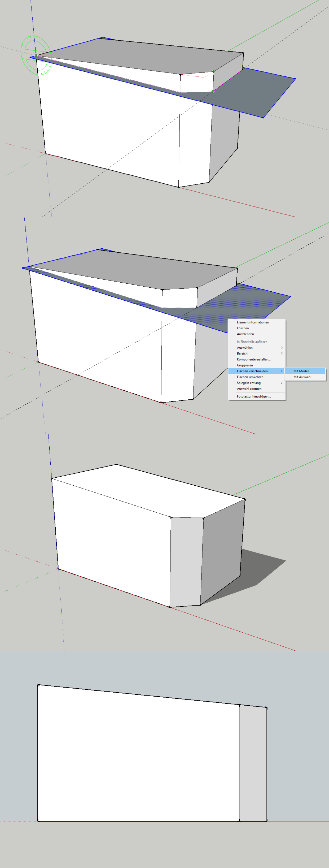Select Fototextur hinzufügen... menu entry
Viewport: 329px width, 868px height.
click(253, 397)
